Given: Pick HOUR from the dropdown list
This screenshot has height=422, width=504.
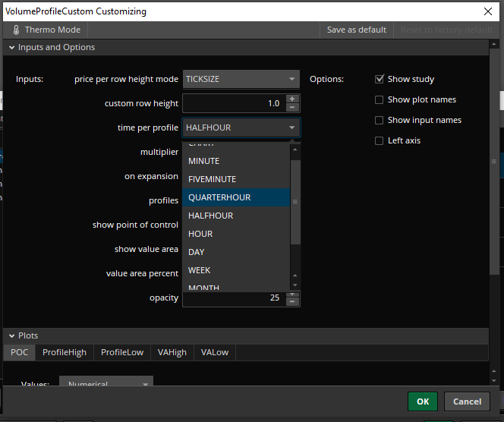Looking at the screenshot, I should click(x=236, y=234).
